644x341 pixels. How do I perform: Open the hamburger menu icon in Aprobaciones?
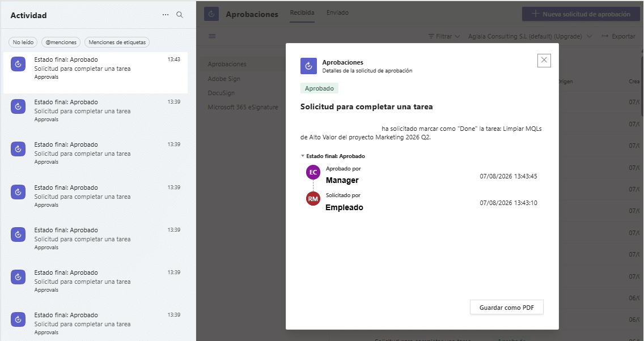coord(212,36)
